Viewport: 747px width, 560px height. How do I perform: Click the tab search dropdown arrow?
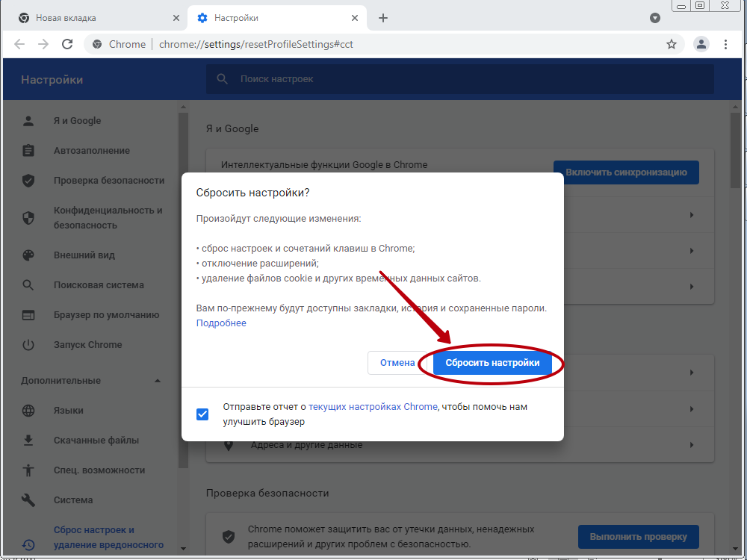(x=655, y=18)
